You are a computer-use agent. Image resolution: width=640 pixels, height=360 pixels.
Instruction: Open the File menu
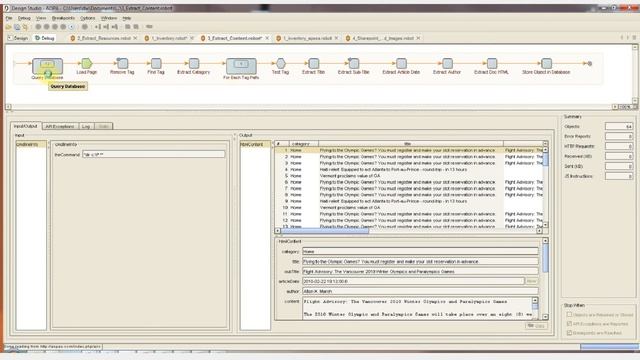pyautogui.click(x=9, y=18)
